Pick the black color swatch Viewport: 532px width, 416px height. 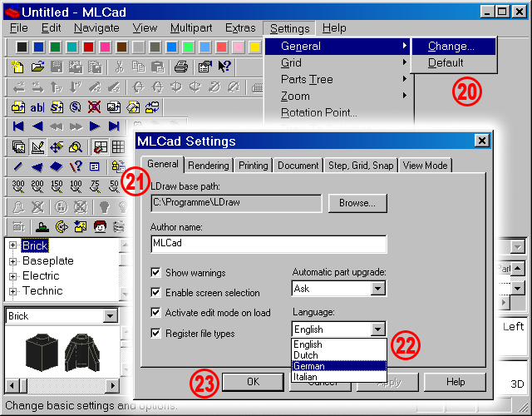(22, 47)
